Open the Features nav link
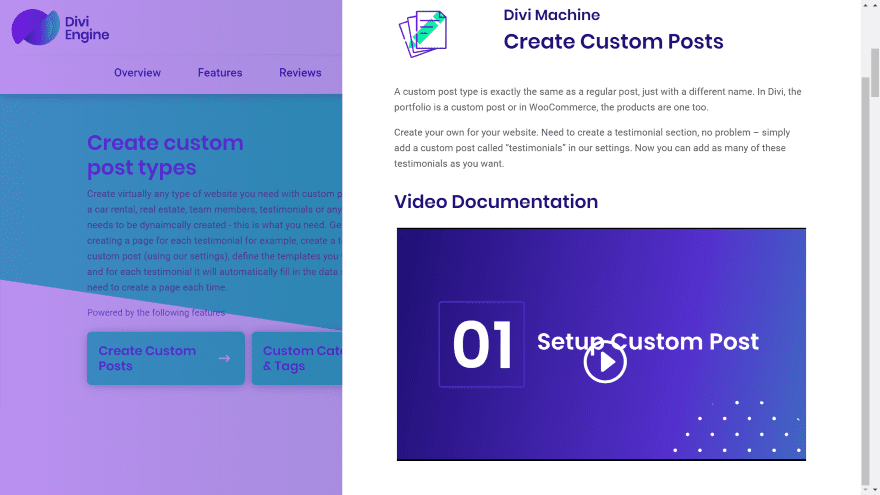The height and width of the screenshot is (495, 880). (x=220, y=72)
